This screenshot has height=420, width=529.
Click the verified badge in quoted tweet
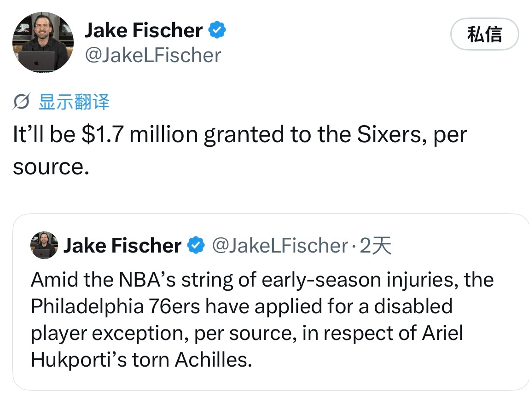coord(196,245)
